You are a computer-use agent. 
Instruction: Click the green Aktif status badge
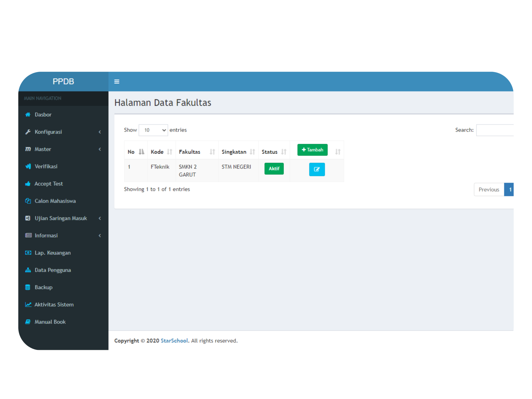274,169
